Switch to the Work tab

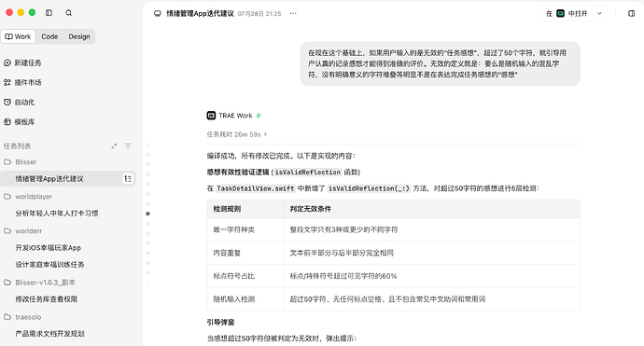click(x=18, y=36)
